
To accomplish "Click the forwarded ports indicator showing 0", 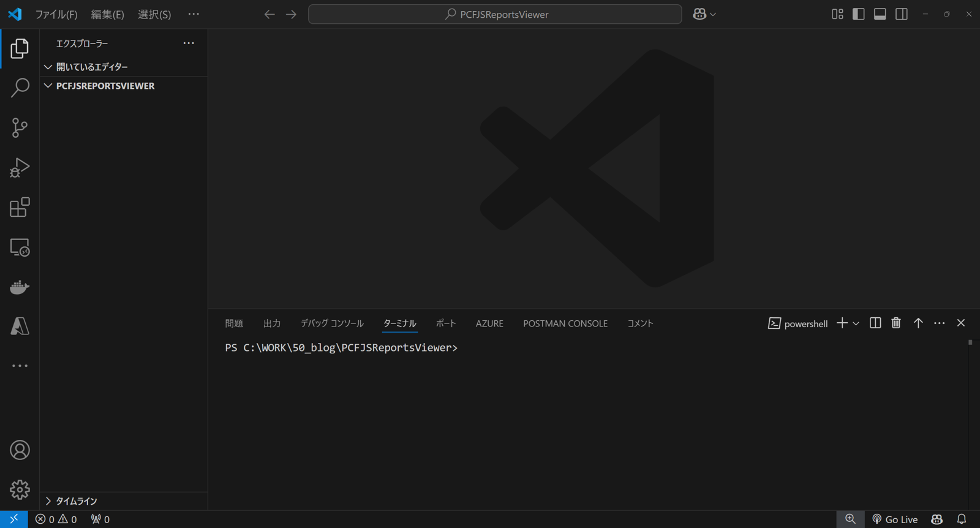I will tap(100, 519).
